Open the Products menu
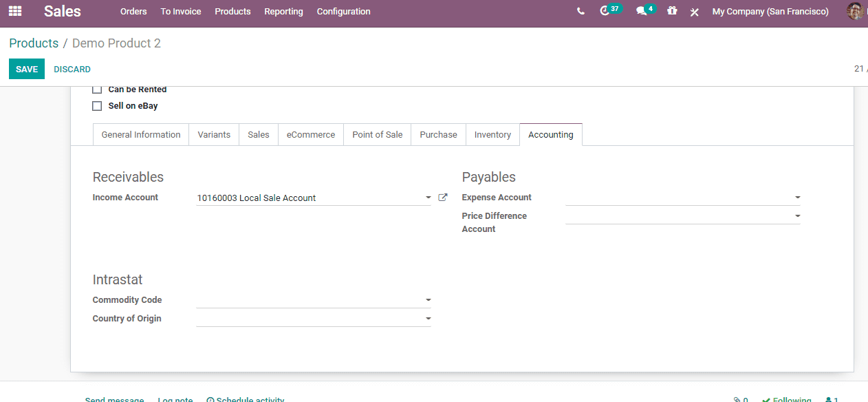Image resolution: width=868 pixels, height=402 pixels. pos(232,12)
